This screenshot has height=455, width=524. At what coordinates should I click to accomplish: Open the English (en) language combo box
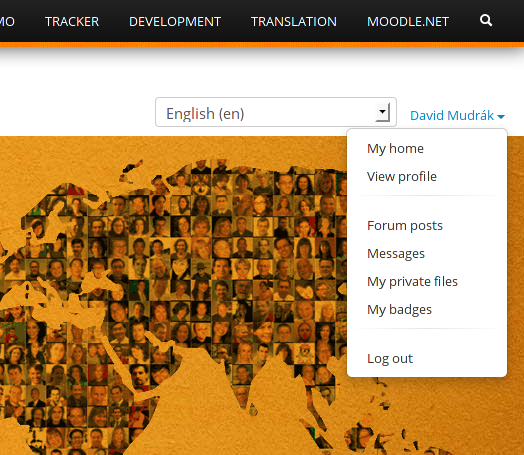(x=276, y=112)
